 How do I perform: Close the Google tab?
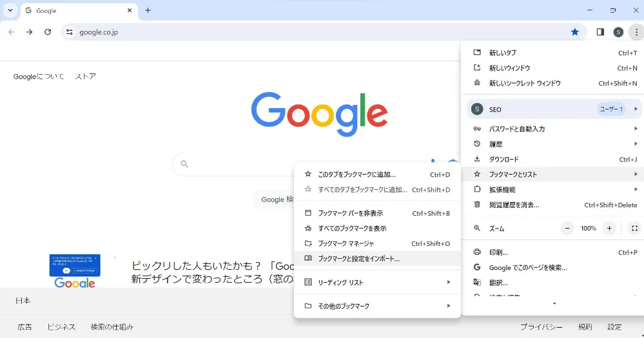pyautogui.click(x=130, y=10)
